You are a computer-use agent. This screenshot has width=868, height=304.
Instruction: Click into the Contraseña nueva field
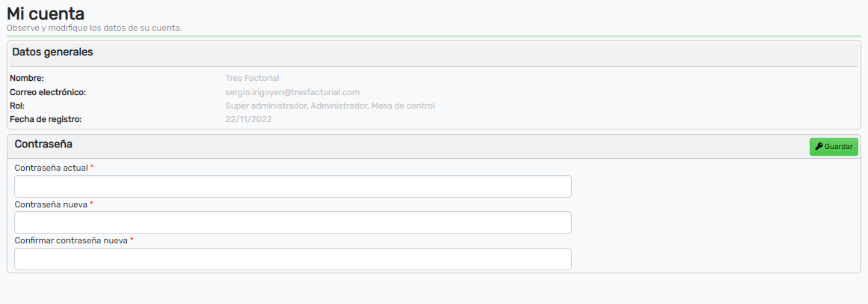293,222
